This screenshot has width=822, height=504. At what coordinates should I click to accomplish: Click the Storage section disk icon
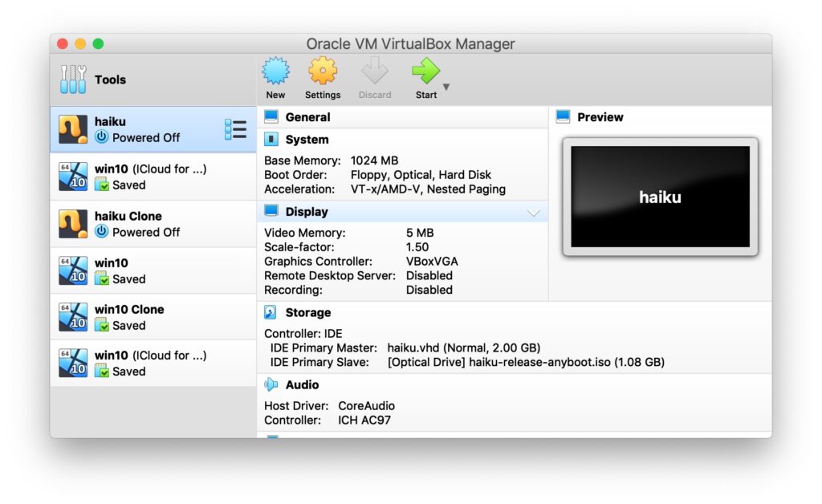(269, 312)
